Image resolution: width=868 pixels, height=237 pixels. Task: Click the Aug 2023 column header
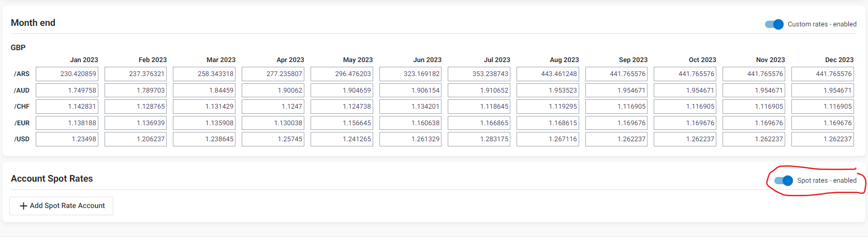point(564,60)
